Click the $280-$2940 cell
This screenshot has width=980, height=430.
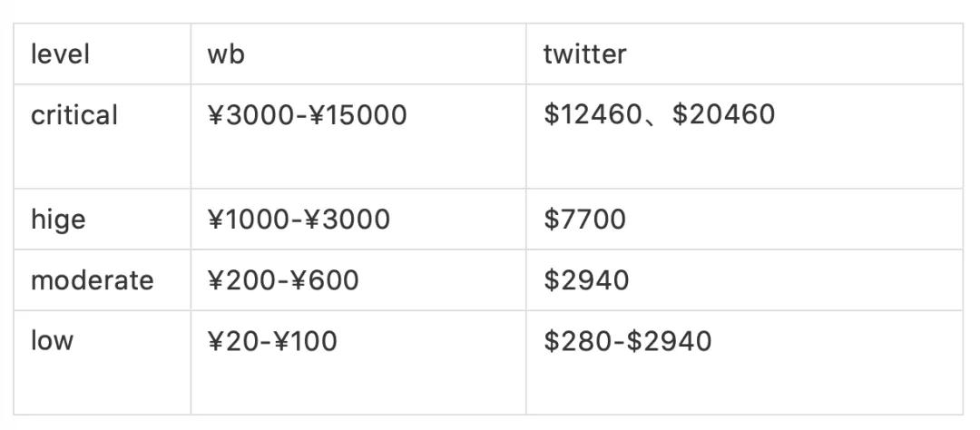(627, 341)
